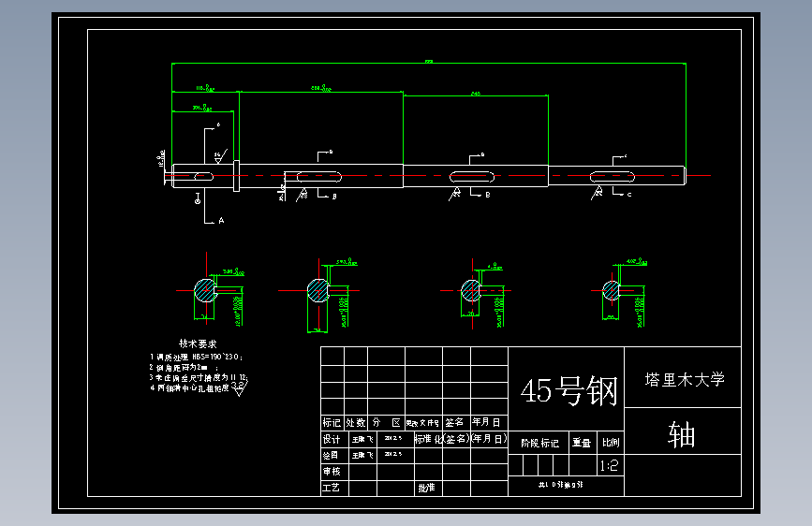Select the '阶段标记' cell
Viewport: 812px width, 526px height.
click(x=539, y=443)
